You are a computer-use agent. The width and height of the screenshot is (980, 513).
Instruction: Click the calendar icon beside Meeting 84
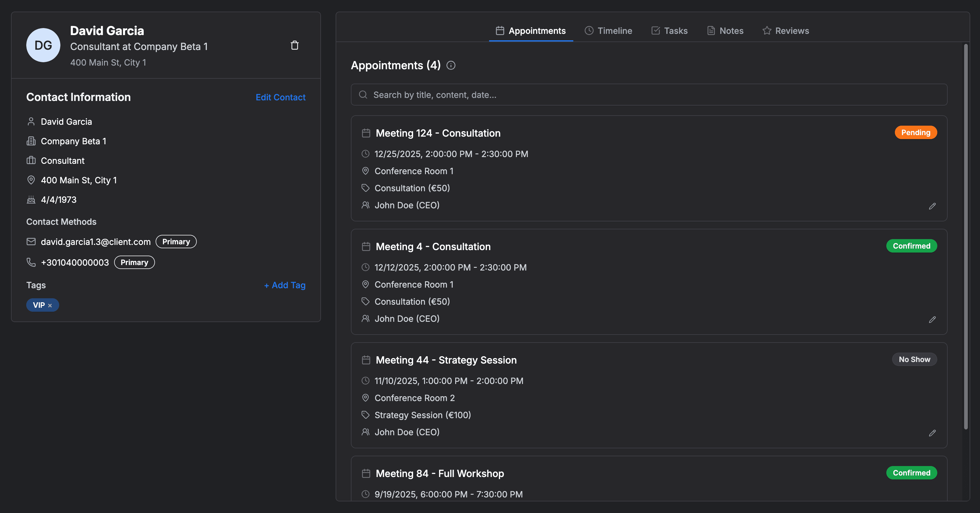(x=366, y=473)
